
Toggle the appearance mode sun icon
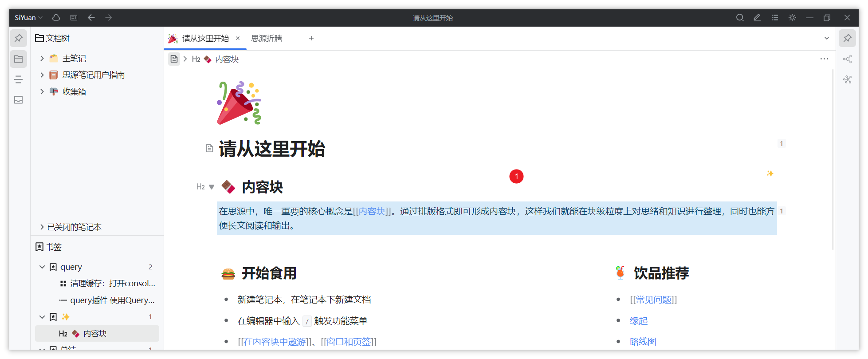pyautogui.click(x=792, y=18)
